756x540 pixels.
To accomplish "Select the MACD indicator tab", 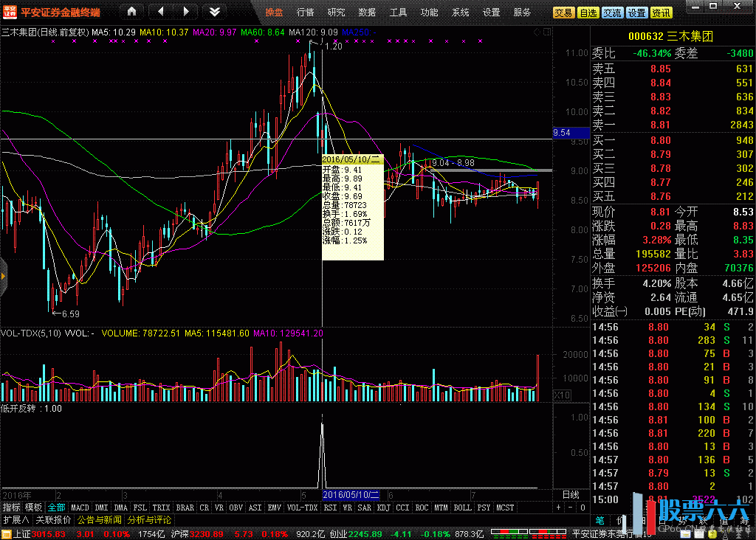I will [x=80, y=508].
